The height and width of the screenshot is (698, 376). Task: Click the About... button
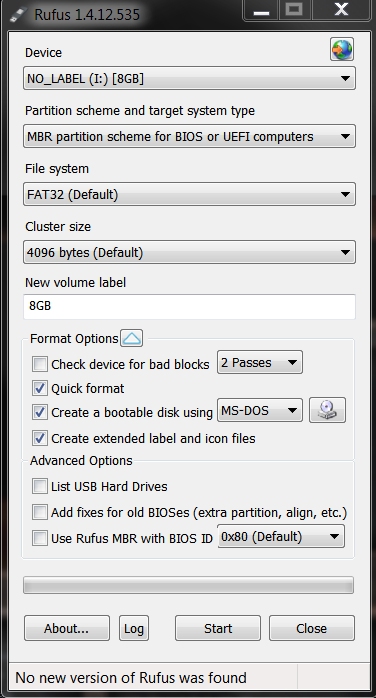(x=67, y=628)
